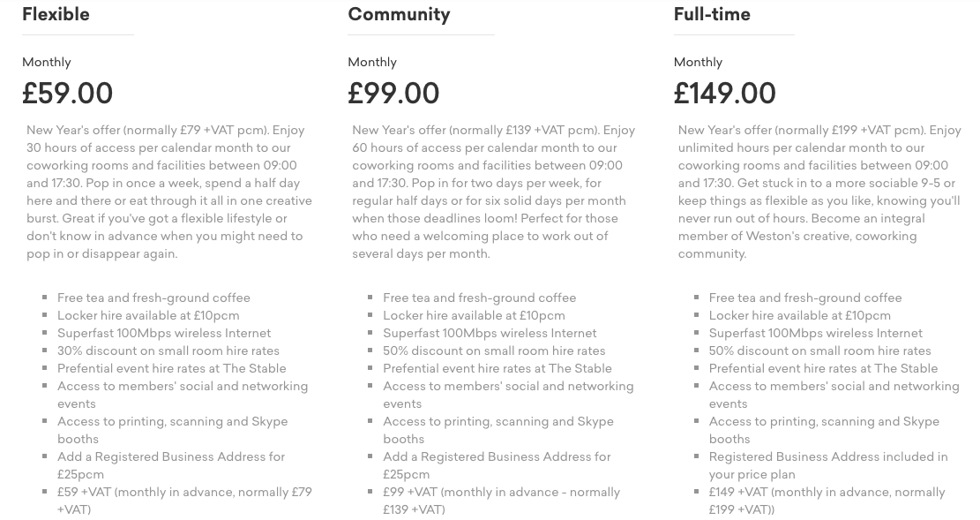The image size is (980, 520).
Task: Click the £59.00 monthly price
Action: click(x=68, y=94)
